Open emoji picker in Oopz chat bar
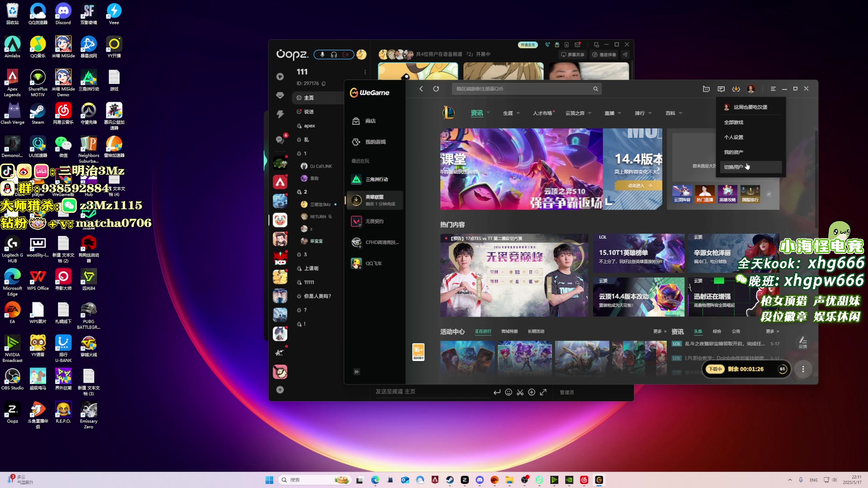This screenshot has height=488, width=868. tap(509, 392)
